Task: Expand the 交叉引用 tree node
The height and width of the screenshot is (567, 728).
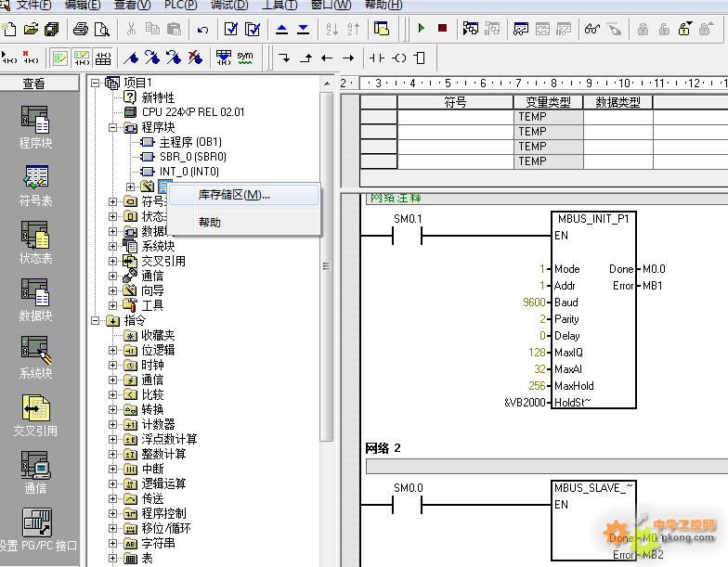Action: (112, 261)
